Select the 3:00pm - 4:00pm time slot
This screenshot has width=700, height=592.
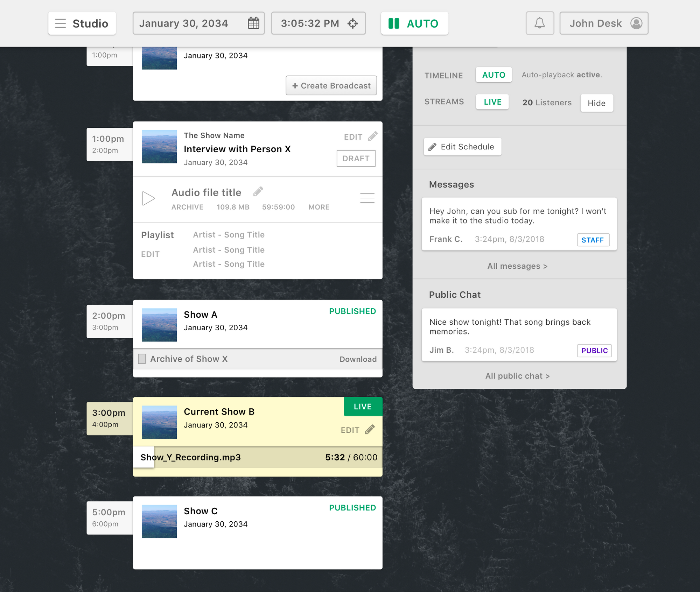110,419
